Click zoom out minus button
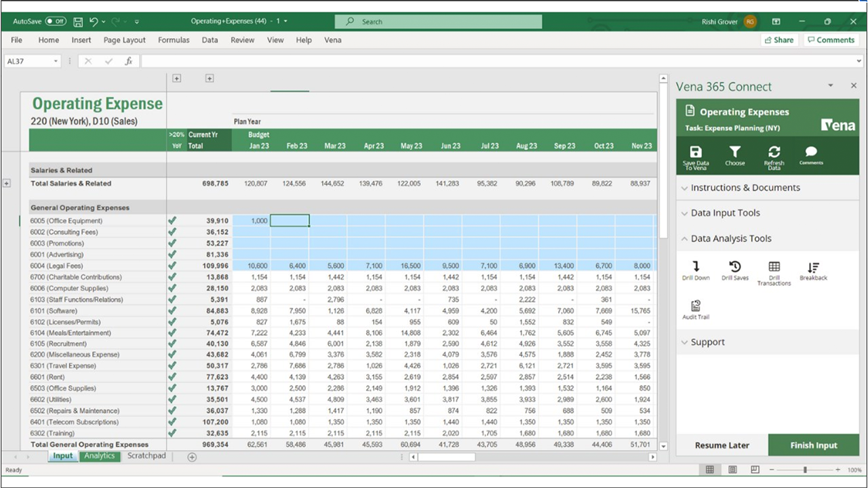Image resolution: width=868 pixels, height=488 pixels. (770, 470)
